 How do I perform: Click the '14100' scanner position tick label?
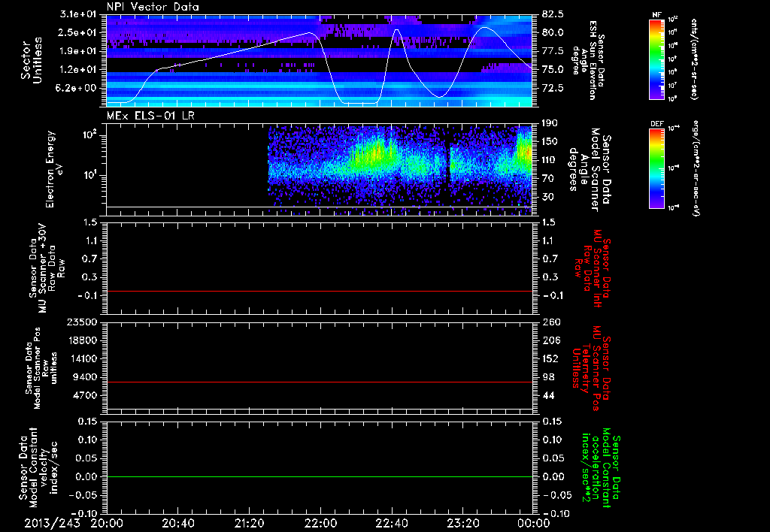tap(82, 358)
